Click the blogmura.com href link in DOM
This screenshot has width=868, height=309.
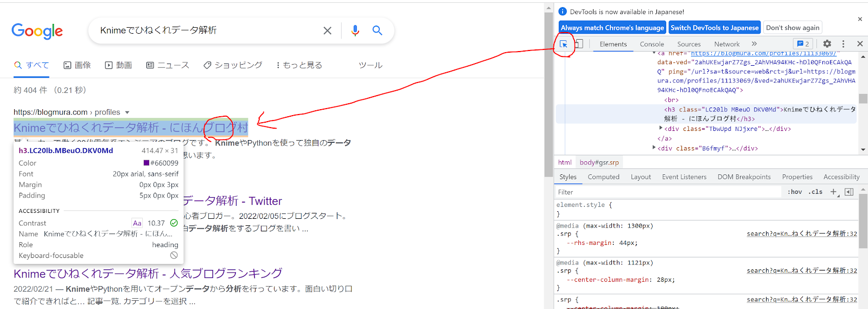(x=764, y=53)
